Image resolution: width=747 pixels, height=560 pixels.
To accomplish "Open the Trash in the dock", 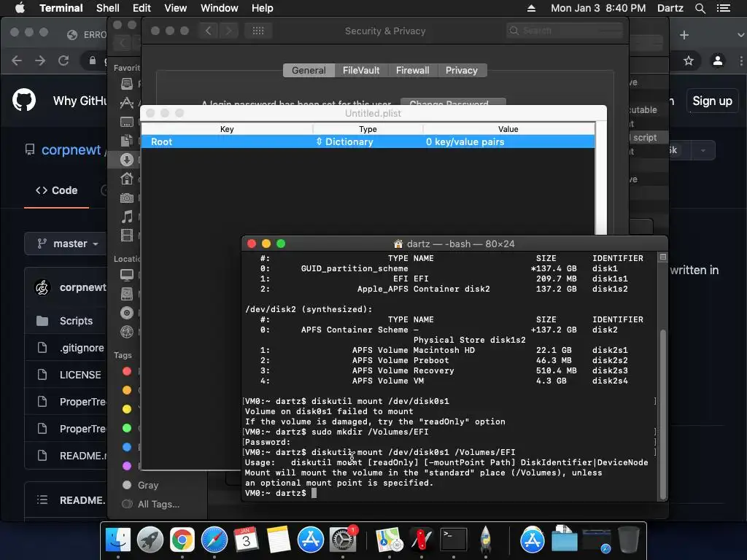I will tap(628, 540).
